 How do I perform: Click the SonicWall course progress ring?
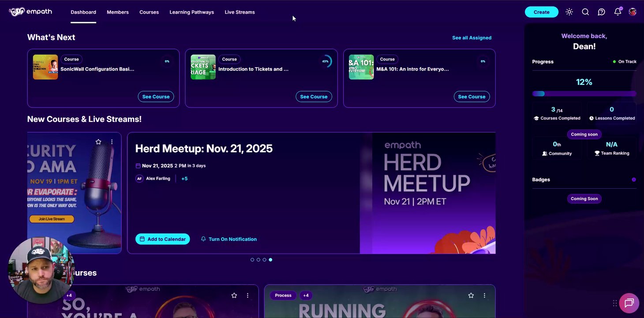point(167,61)
